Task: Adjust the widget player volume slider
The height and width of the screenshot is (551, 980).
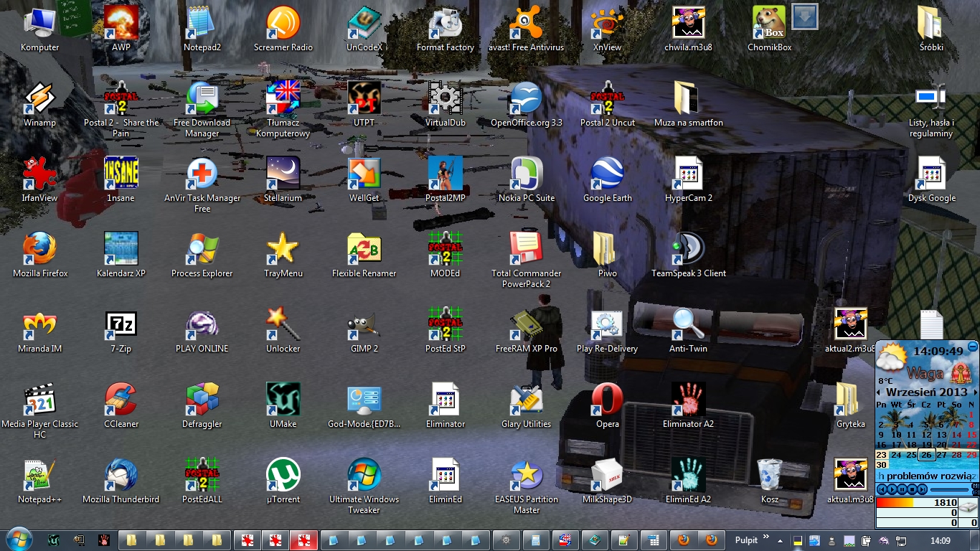Action: (949, 489)
